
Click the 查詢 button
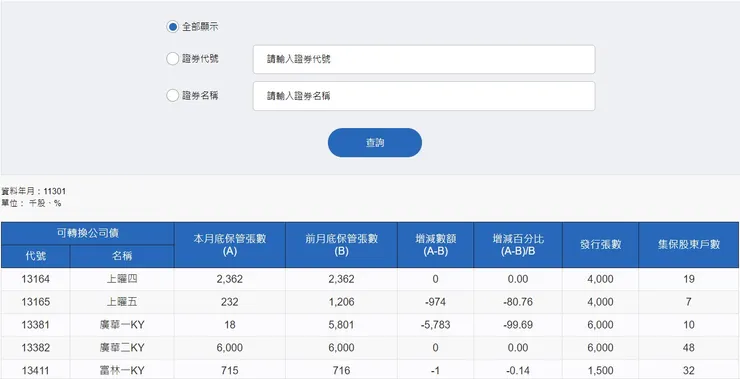[x=375, y=143]
